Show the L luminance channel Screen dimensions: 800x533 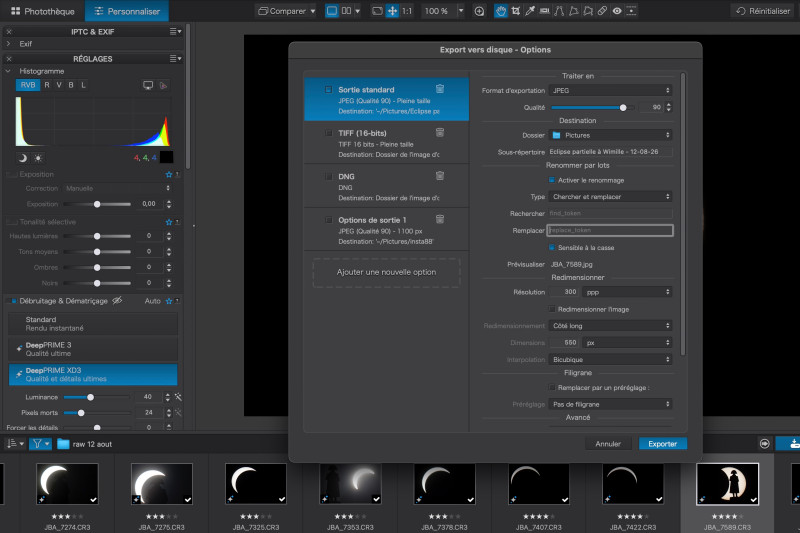(84, 85)
